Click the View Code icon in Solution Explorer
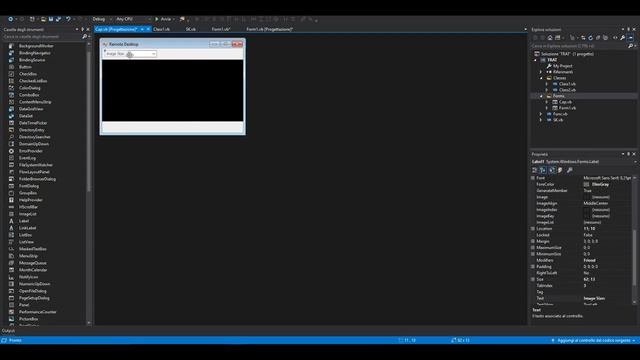 615,38
